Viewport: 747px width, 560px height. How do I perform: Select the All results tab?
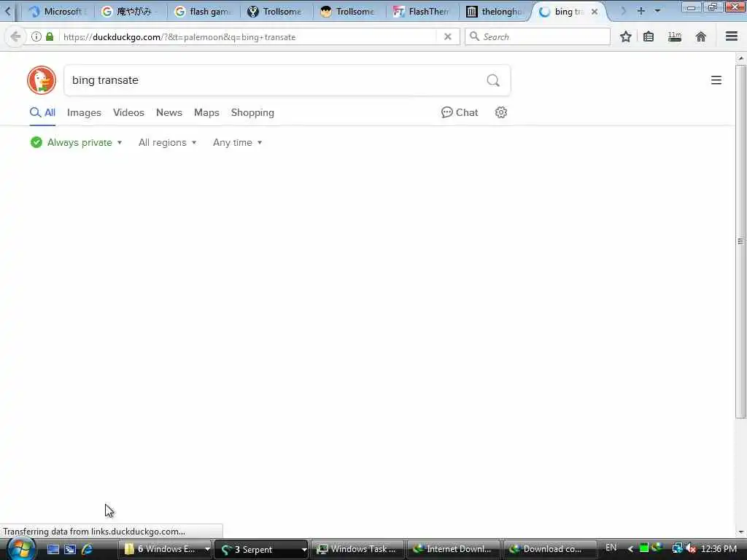coord(42,112)
